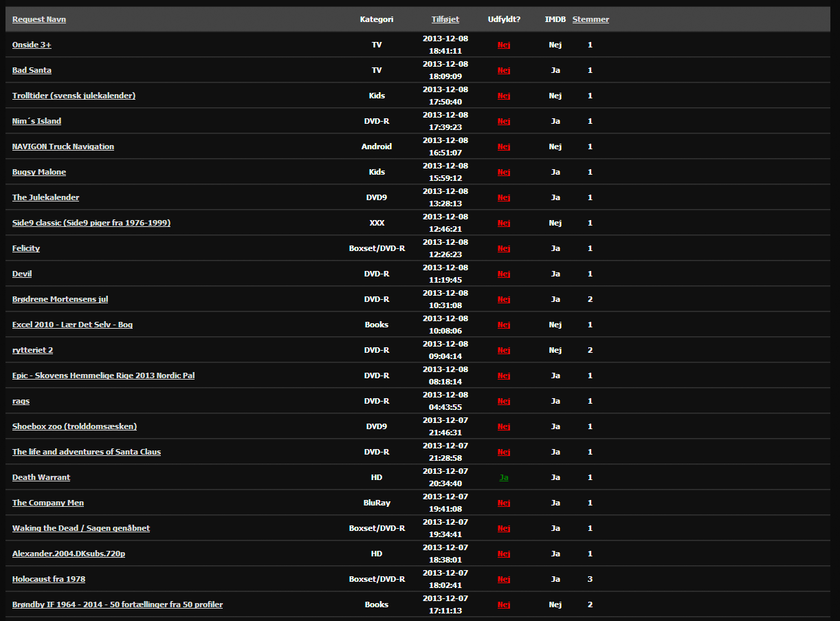Open the Side9 classic request
The width and height of the screenshot is (840, 621).
tap(91, 223)
